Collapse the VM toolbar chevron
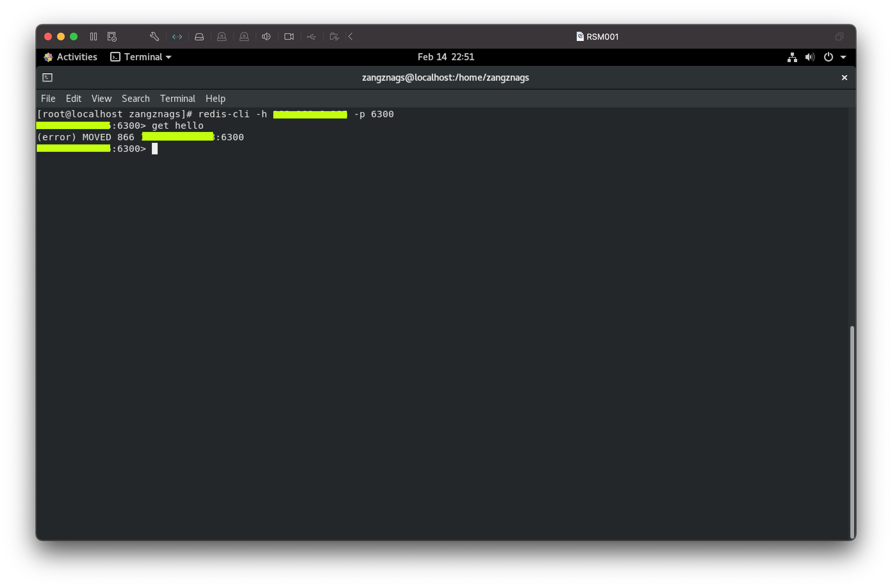892x588 pixels. tap(350, 37)
